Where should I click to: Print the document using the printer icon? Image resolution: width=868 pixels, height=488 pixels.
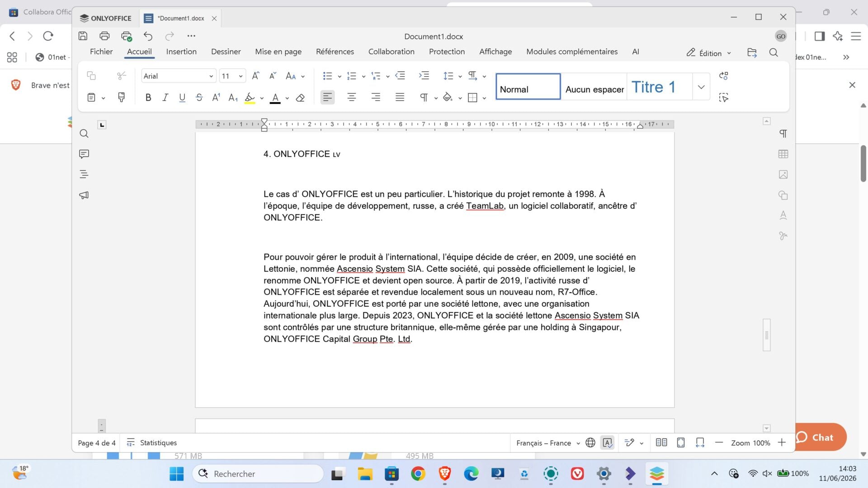click(104, 36)
